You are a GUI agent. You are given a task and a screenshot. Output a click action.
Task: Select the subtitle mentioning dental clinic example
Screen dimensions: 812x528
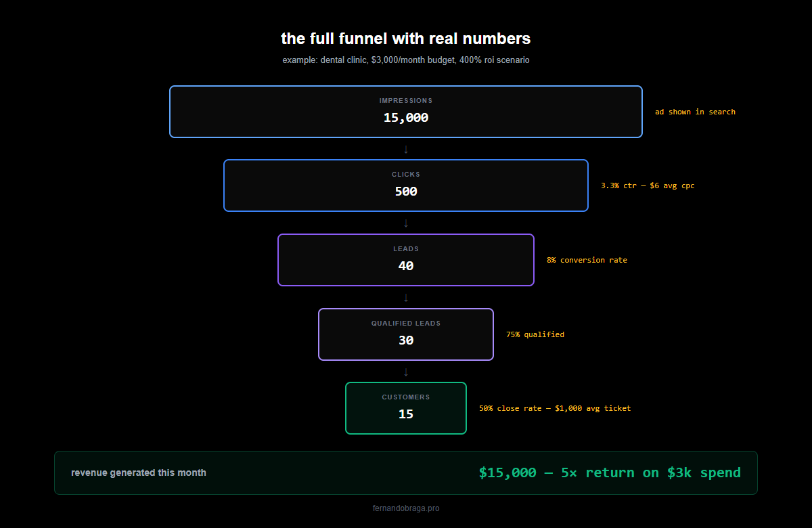(x=406, y=60)
